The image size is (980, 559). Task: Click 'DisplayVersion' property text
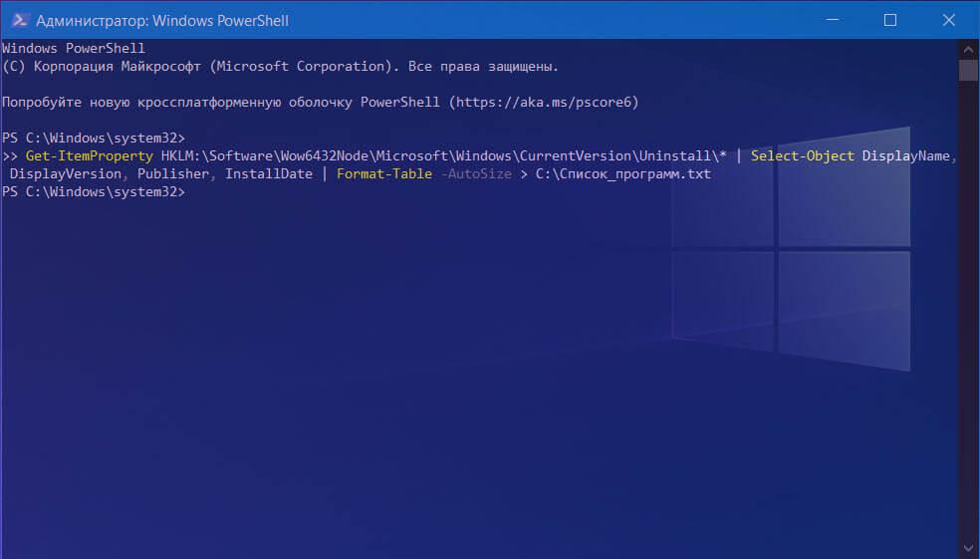click(x=66, y=173)
